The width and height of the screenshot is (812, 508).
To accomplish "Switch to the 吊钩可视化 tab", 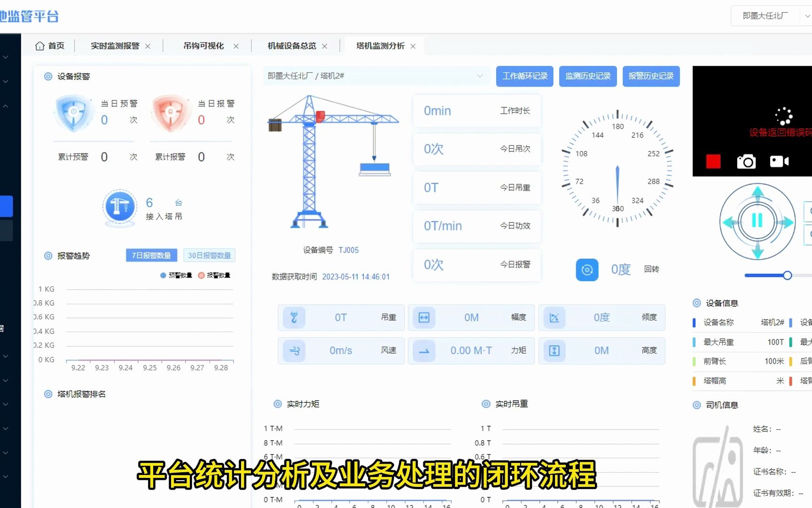I will click(x=203, y=46).
